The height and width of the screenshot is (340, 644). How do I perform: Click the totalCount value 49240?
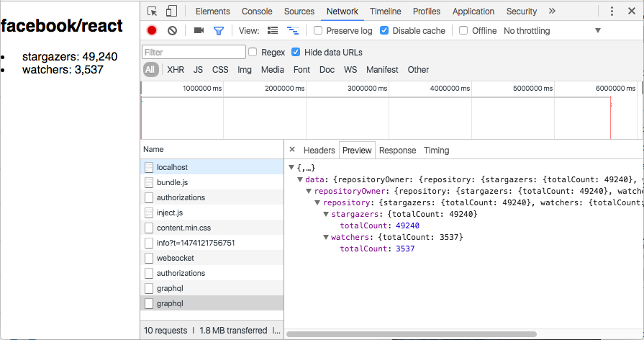point(407,225)
